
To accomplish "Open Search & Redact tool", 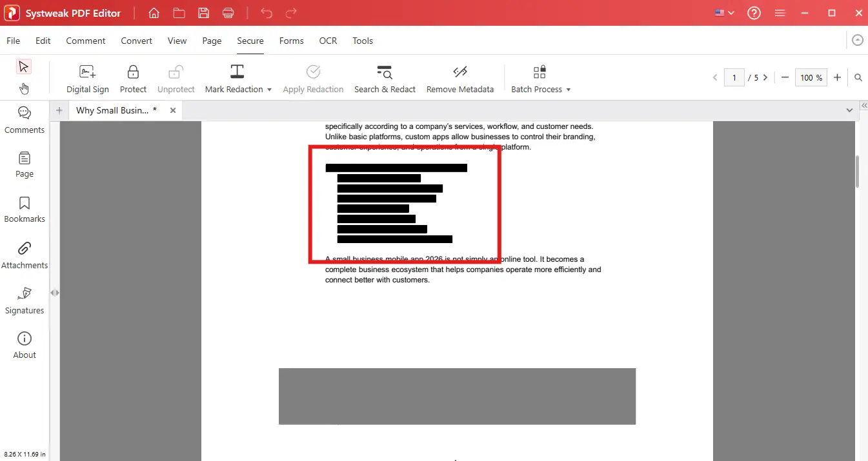I will tap(385, 79).
